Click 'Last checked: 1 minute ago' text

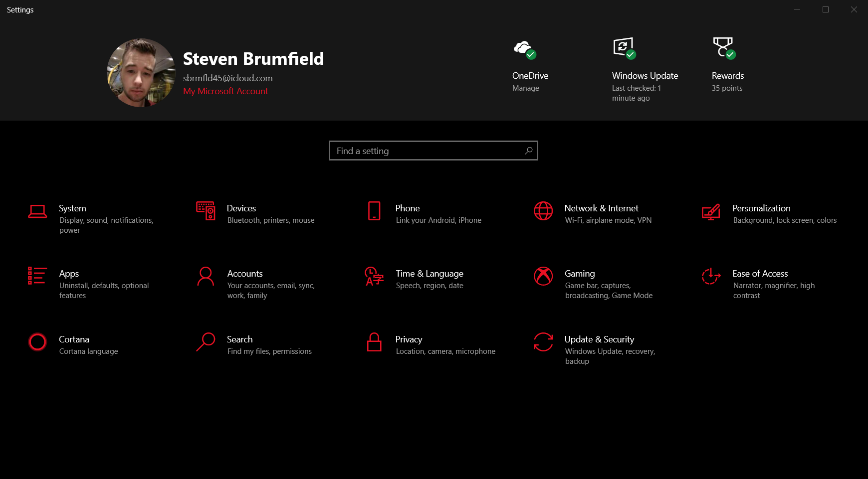(x=637, y=93)
